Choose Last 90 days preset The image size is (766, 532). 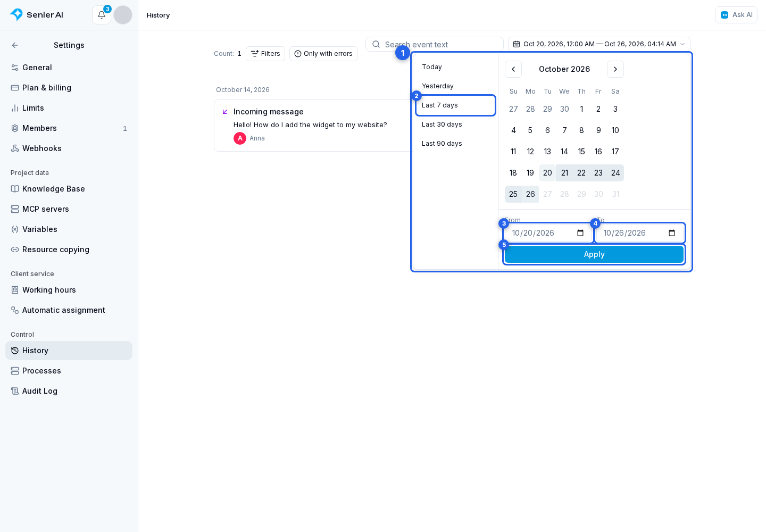tap(455, 144)
